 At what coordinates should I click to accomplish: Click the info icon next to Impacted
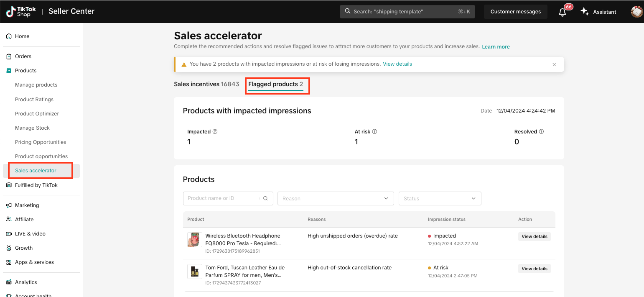click(x=215, y=131)
